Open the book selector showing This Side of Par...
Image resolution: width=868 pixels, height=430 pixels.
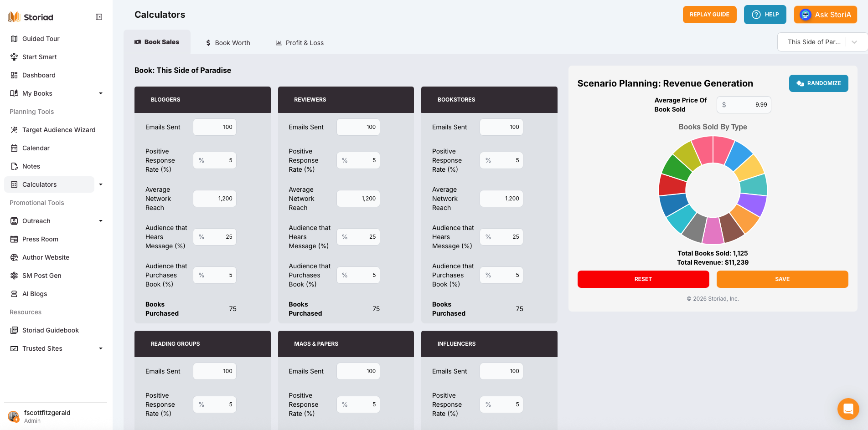[x=822, y=42]
